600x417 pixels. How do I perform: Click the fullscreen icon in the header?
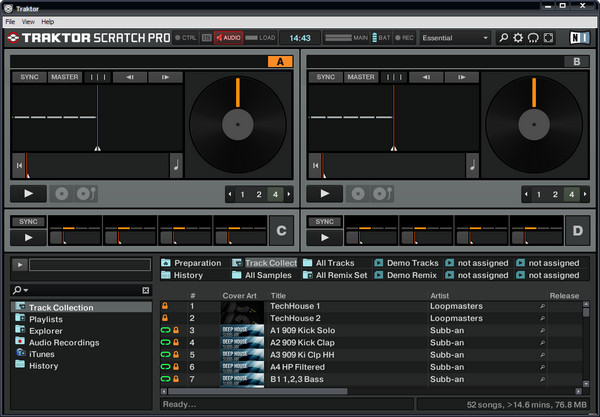(x=549, y=38)
